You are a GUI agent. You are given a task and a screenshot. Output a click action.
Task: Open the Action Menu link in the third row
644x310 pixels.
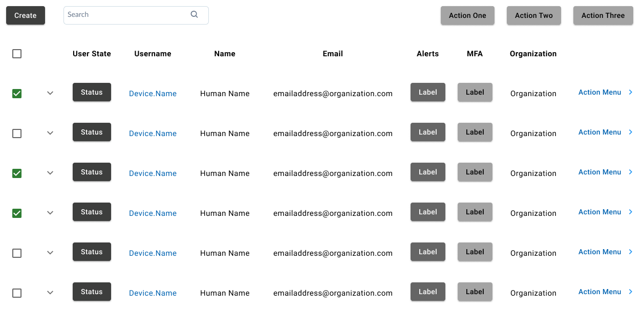coord(599,172)
